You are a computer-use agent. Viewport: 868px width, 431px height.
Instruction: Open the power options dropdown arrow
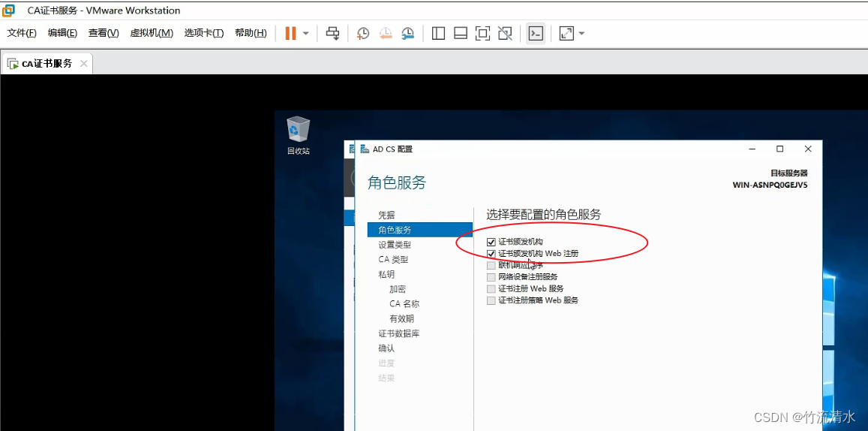(305, 33)
